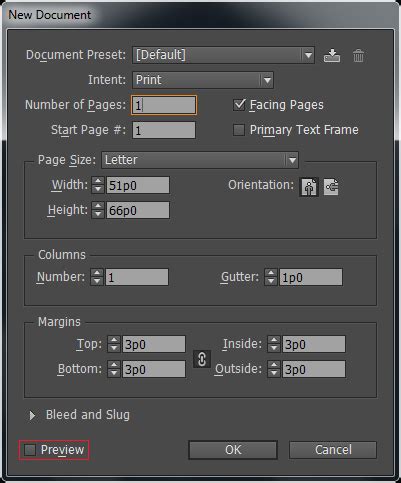401x483 pixels.
Task: Click the Top margin field
Action: pos(154,344)
